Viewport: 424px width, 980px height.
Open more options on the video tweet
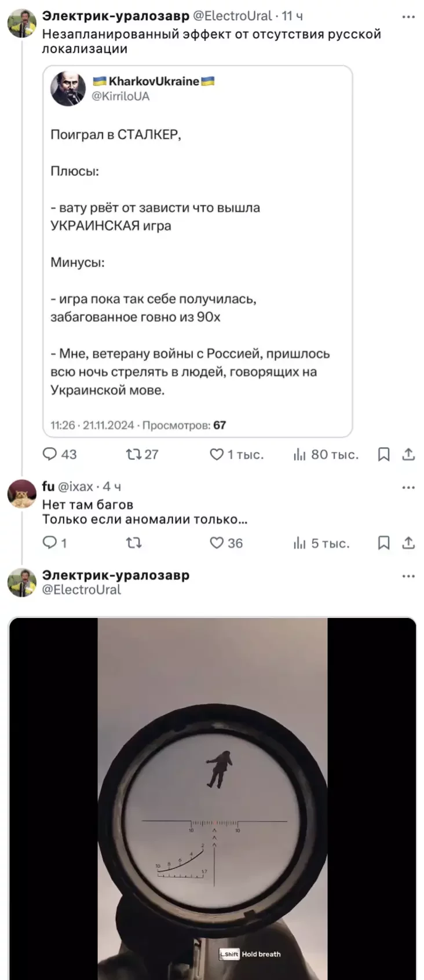[408, 576]
